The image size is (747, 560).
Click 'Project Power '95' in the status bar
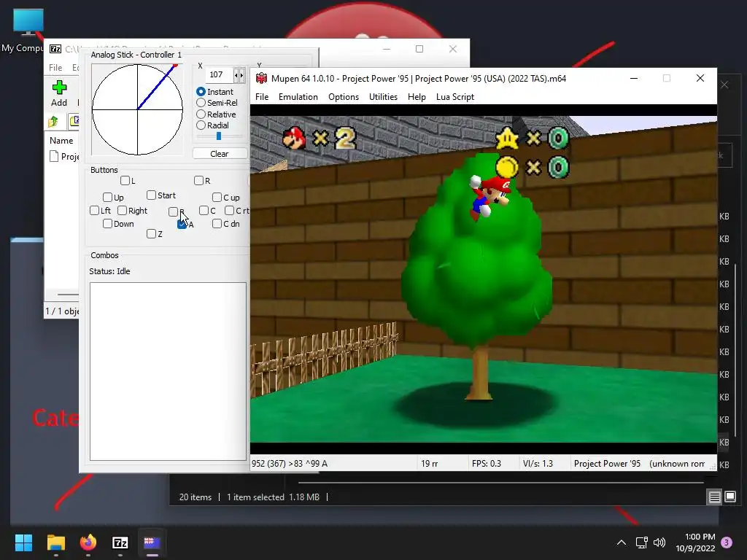tap(607, 463)
